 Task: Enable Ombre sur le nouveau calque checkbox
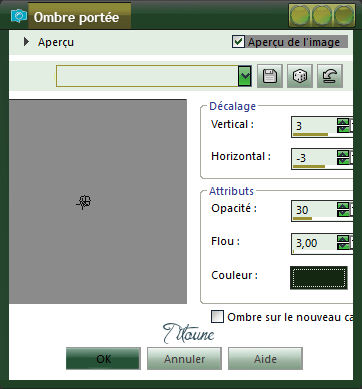tap(217, 317)
